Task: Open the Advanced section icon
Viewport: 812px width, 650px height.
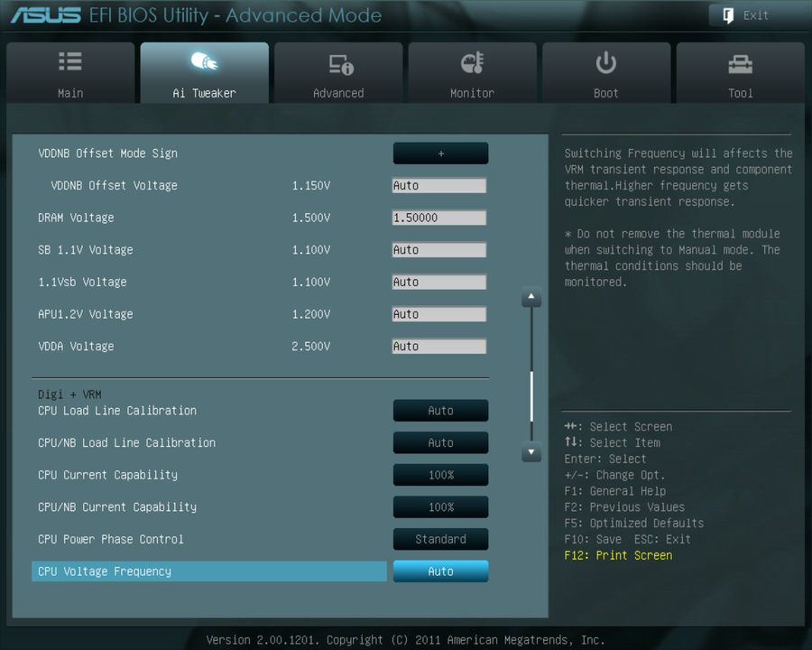Action: coord(338,61)
